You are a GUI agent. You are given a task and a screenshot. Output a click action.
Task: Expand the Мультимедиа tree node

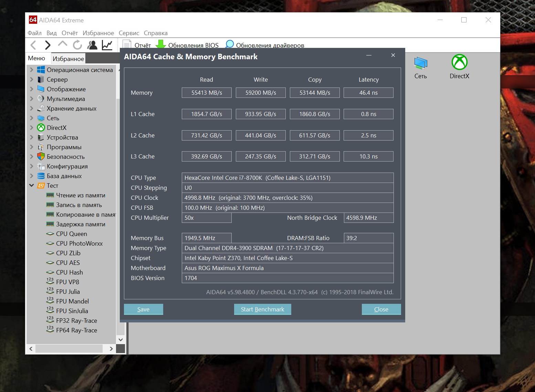coord(32,99)
